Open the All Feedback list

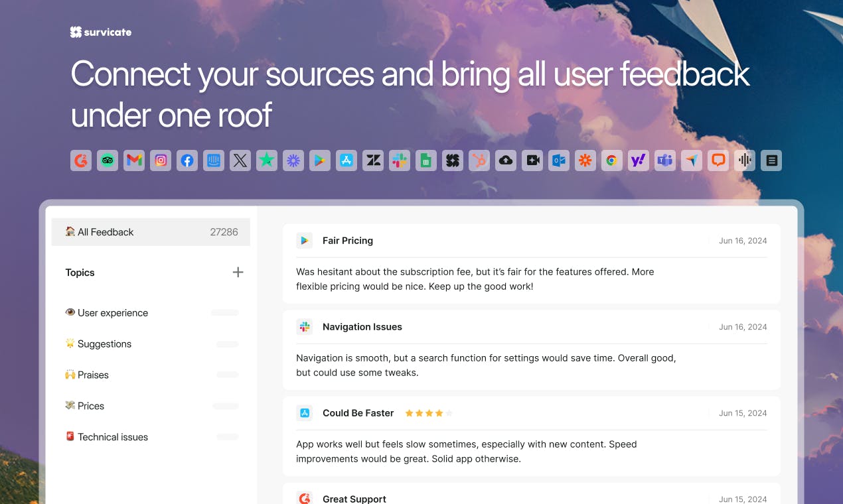coord(151,232)
